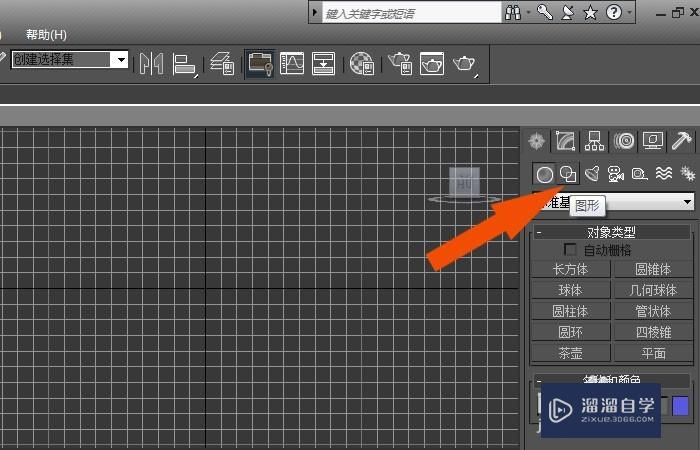
Task: Click the 圆环 button
Action: click(571, 332)
